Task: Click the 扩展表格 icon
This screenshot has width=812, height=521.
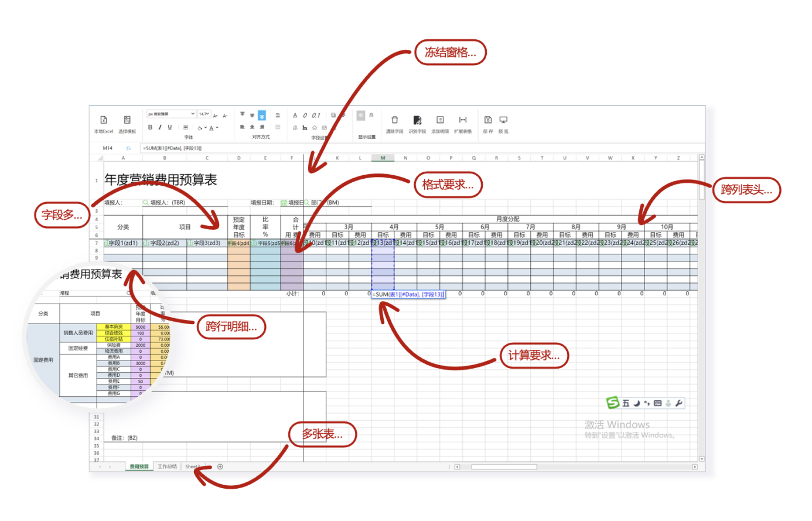Action: point(463,120)
